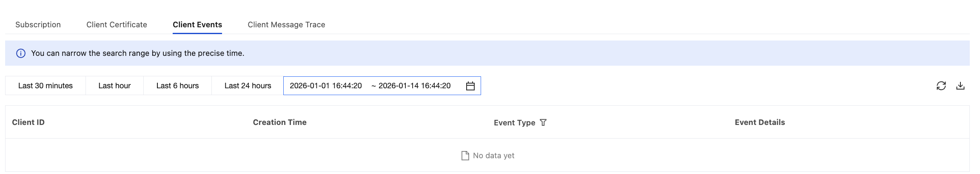Filter events to Last 30 minutes

(46, 86)
